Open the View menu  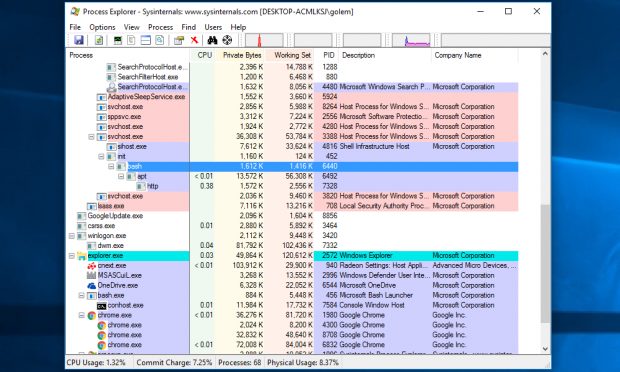(x=132, y=27)
